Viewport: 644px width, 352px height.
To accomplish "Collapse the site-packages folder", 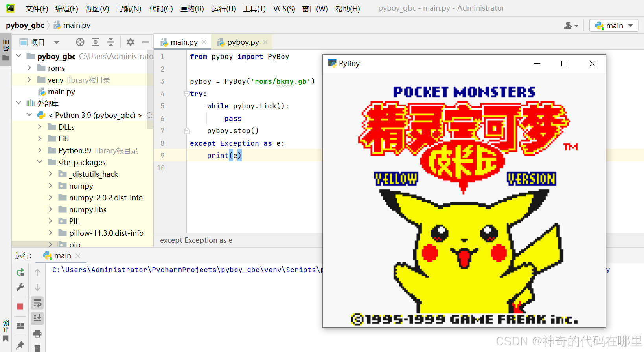I will 40,162.
